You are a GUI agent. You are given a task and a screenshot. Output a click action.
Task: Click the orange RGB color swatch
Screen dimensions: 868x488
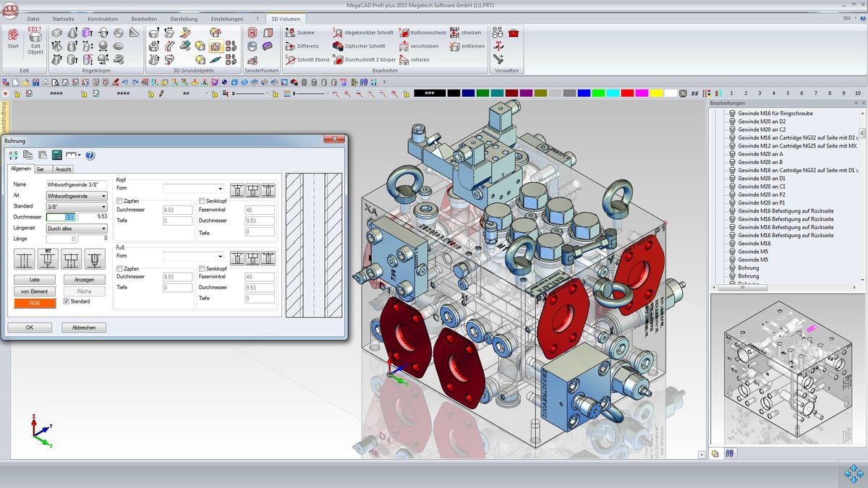point(35,304)
